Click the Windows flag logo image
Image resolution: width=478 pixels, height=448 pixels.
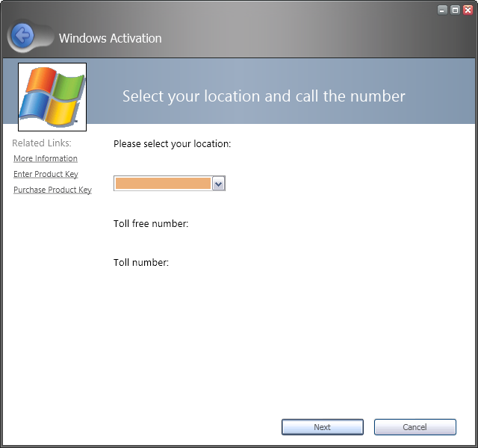pos(52,97)
